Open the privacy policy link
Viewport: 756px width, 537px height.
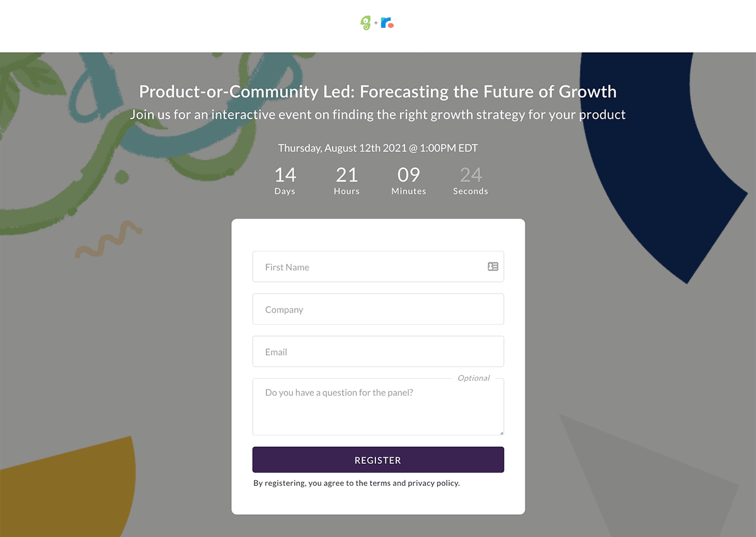pyautogui.click(x=433, y=483)
